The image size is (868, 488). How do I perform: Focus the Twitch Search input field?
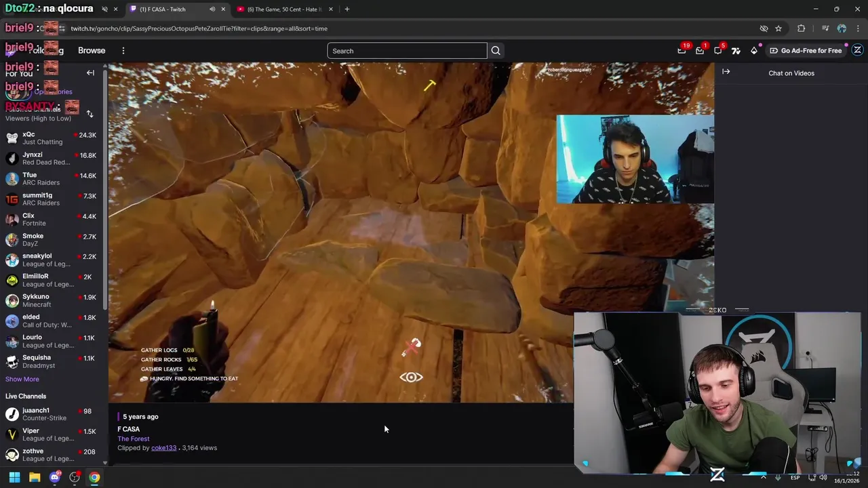pyautogui.click(x=407, y=51)
